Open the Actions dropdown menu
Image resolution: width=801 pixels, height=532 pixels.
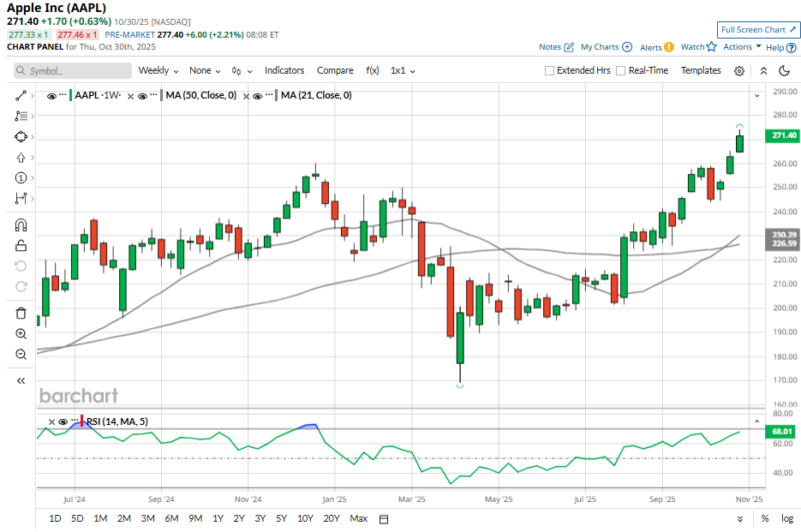coord(742,47)
